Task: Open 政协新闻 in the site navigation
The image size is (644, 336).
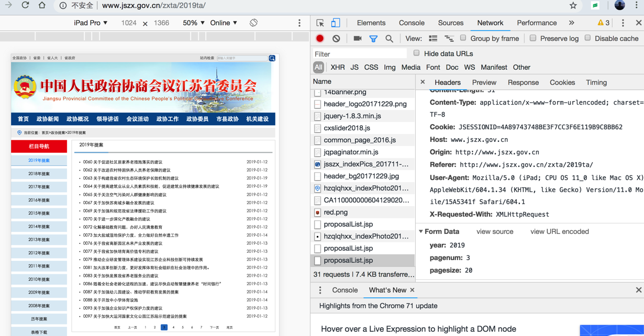Action: [48, 119]
